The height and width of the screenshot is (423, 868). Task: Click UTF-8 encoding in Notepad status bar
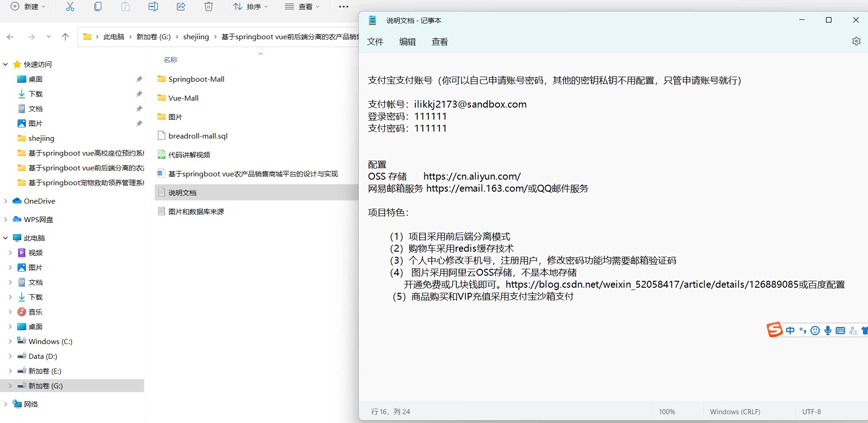[x=811, y=411]
